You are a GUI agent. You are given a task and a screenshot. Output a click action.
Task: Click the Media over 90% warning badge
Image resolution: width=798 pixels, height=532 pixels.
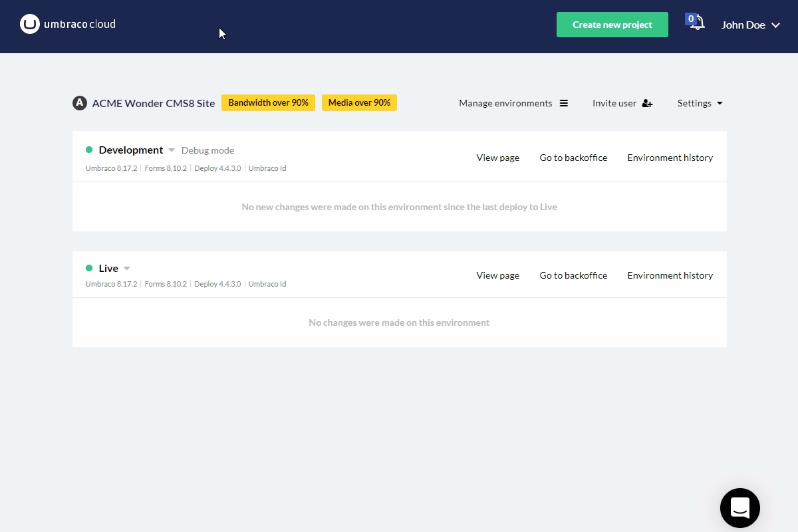click(x=359, y=103)
